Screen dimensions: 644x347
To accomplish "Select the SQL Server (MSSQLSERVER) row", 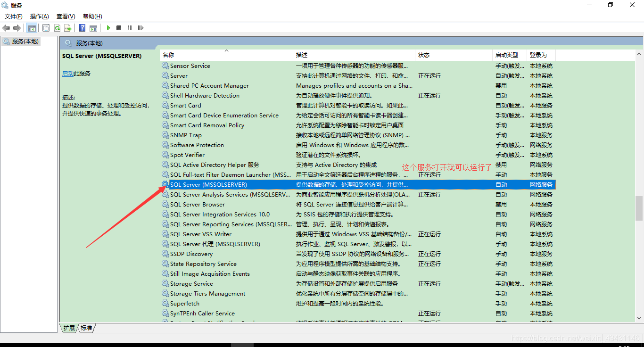I will [x=358, y=184].
